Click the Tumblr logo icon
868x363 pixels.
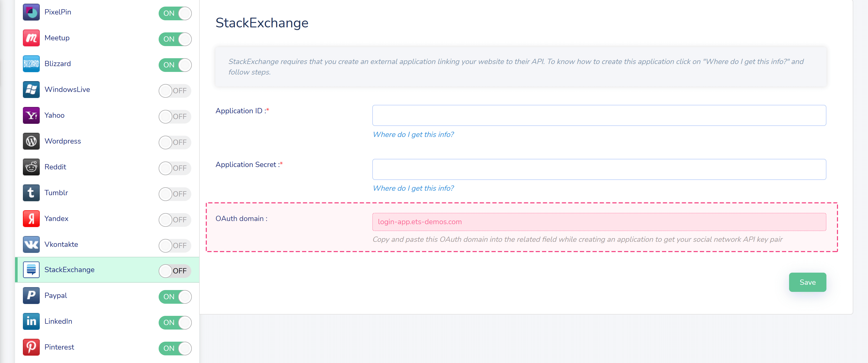31,193
